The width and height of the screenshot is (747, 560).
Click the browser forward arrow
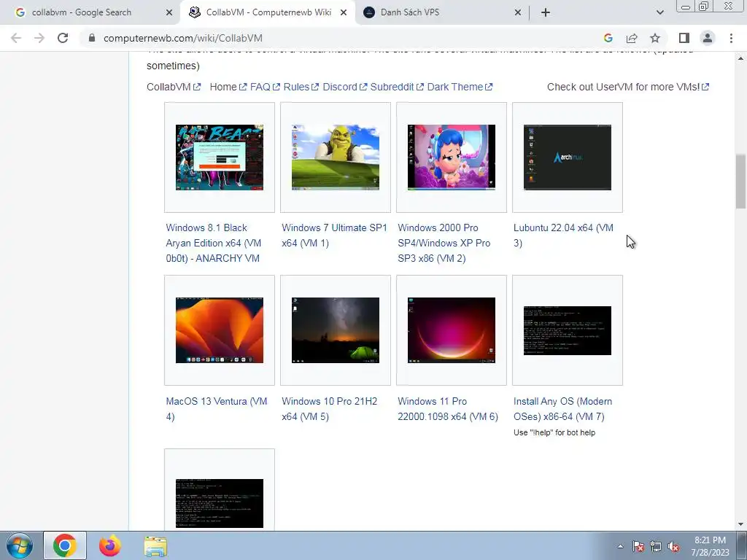[x=39, y=38]
